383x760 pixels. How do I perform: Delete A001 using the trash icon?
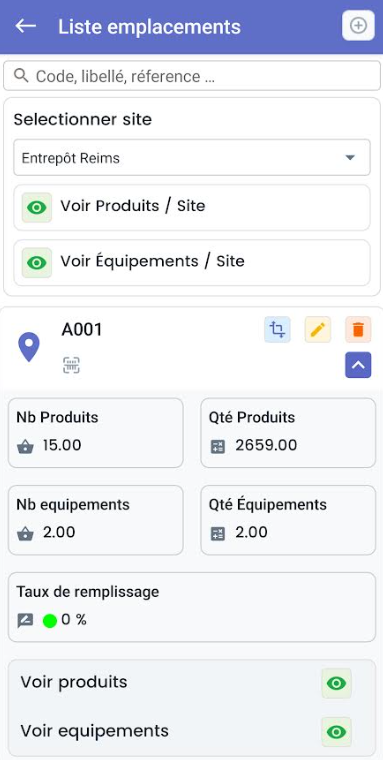click(358, 330)
